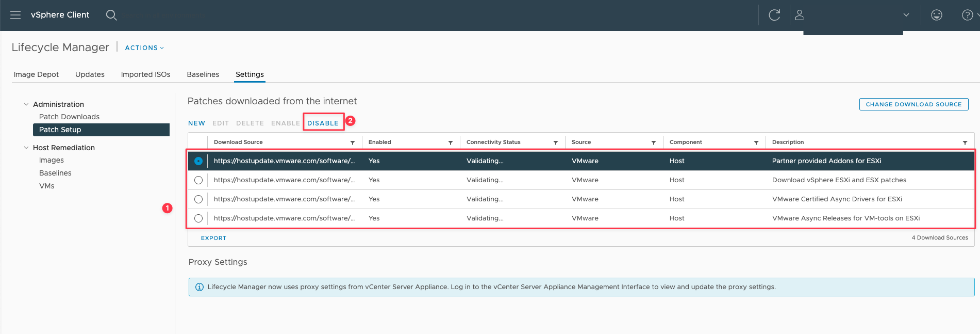Click the info icon in proxy notice
The image size is (980, 334).
click(x=200, y=287)
